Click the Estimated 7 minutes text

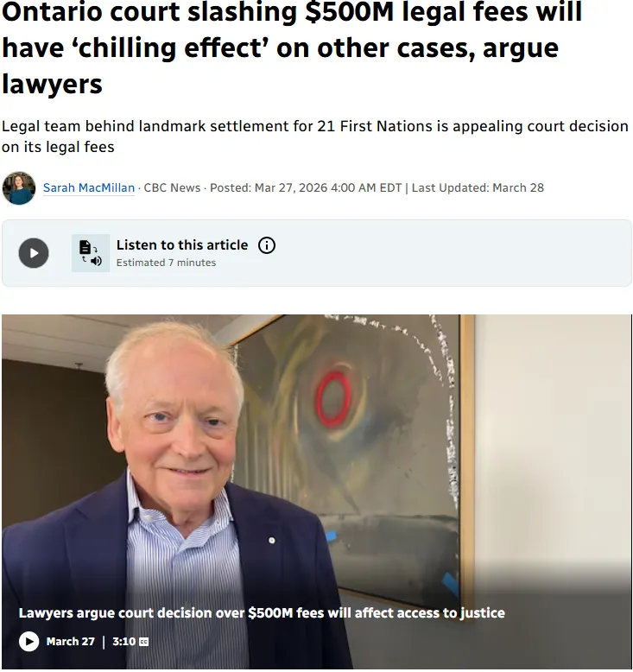[x=167, y=263]
